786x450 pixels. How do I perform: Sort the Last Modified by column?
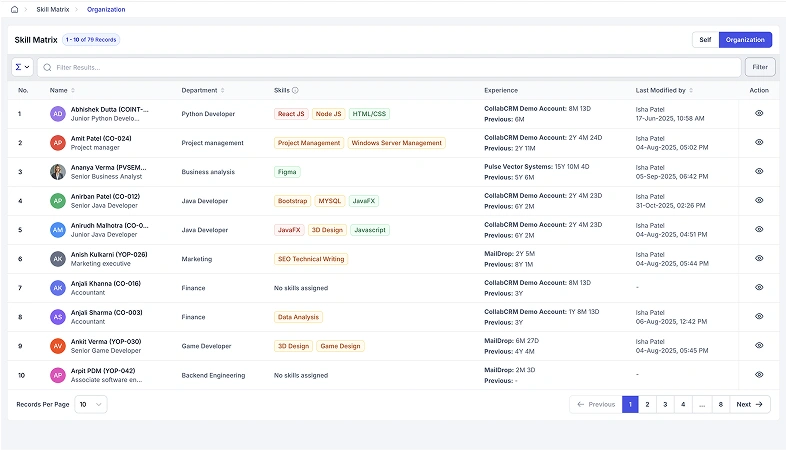pyautogui.click(x=691, y=90)
